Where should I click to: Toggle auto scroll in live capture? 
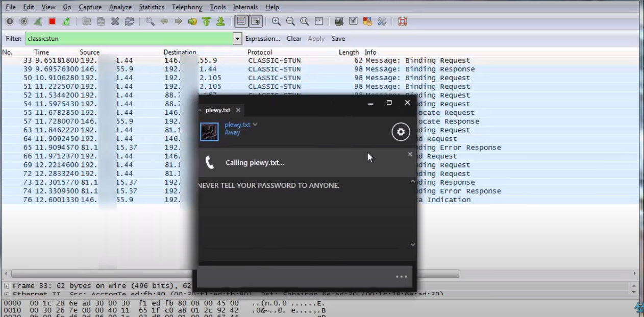tap(256, 21)
